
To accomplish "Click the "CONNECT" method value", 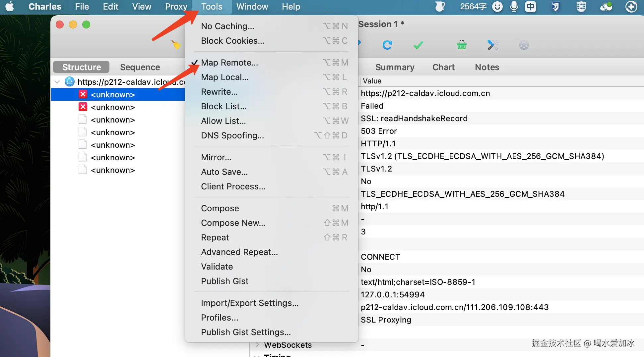I will (x=380, y=257).
